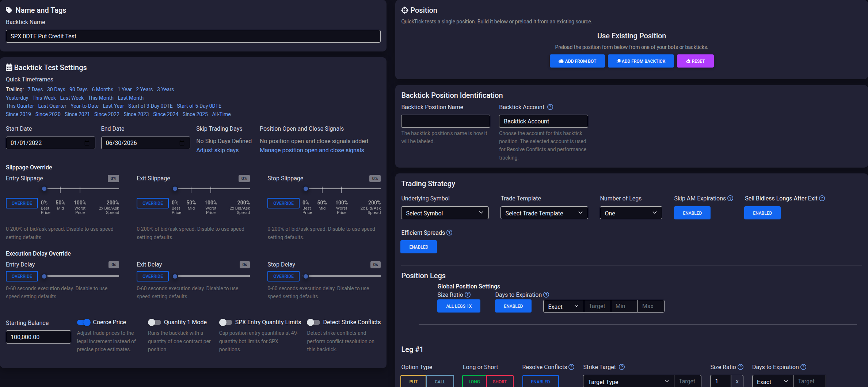Open the Number of Legs dropdown

(631, 213)
